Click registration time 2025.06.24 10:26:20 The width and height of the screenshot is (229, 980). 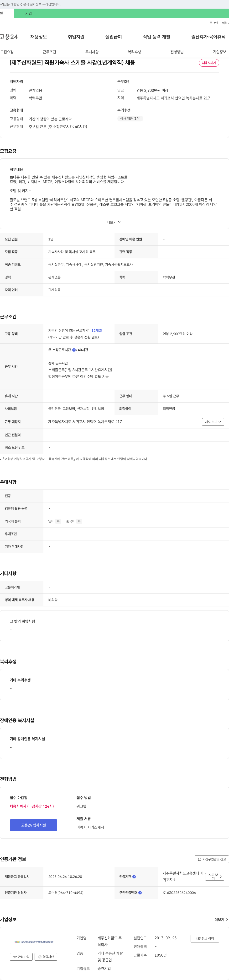pos(65,877)
